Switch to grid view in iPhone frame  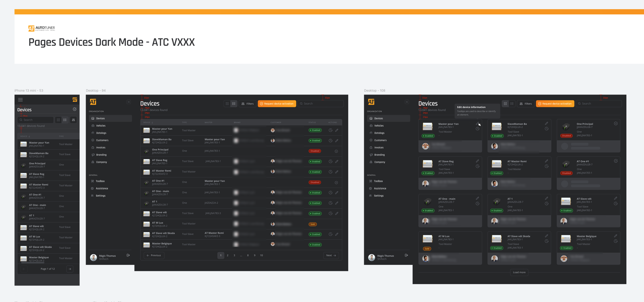click(58, 120)
